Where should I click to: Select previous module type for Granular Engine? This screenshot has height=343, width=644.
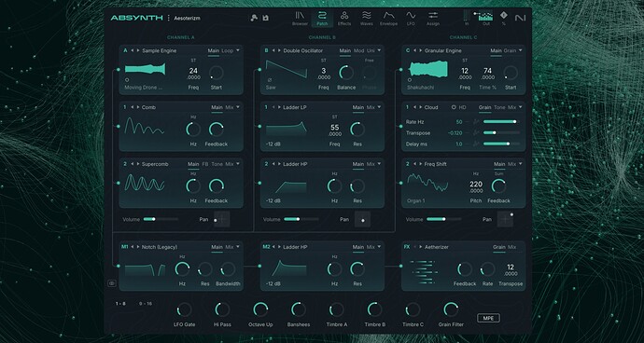point(414,51)
